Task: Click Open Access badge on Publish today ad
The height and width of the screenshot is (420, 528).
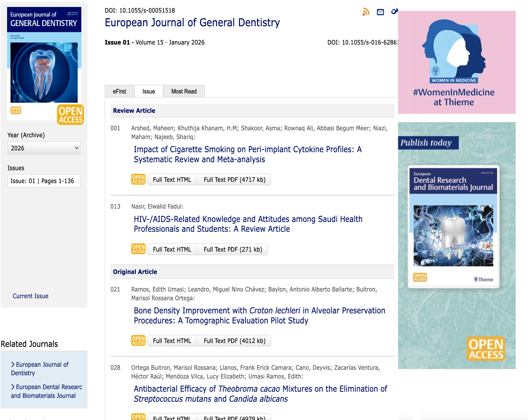Action: coord(485,349)
